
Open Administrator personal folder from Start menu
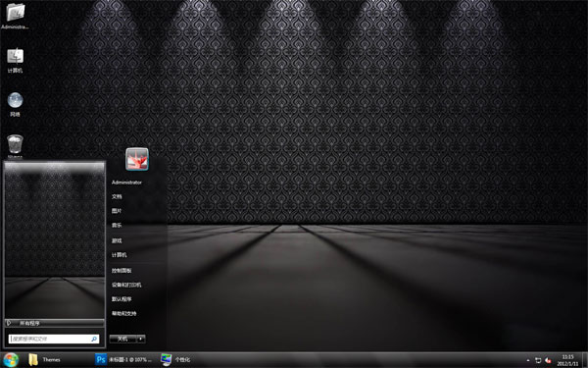click(126, 183)
